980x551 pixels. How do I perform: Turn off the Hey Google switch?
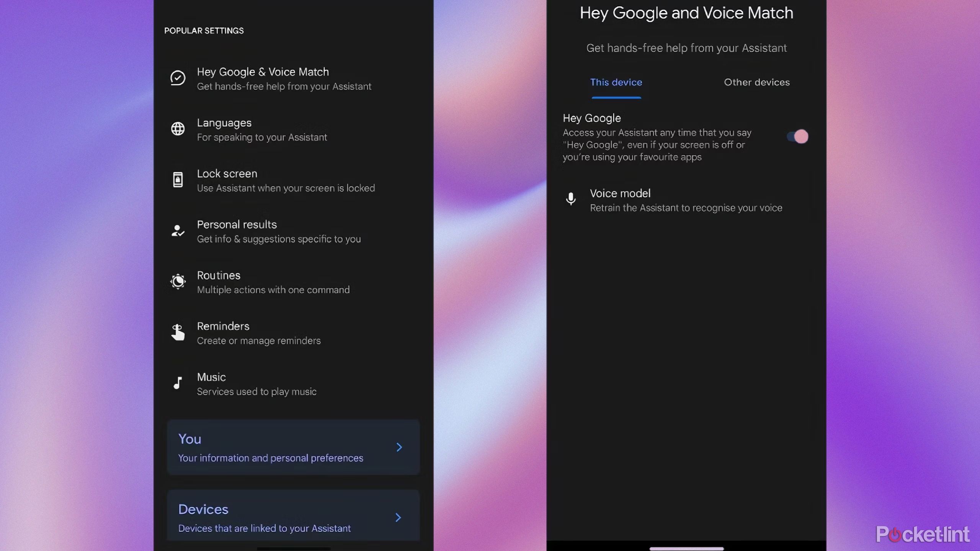click(x=797, y=137)
